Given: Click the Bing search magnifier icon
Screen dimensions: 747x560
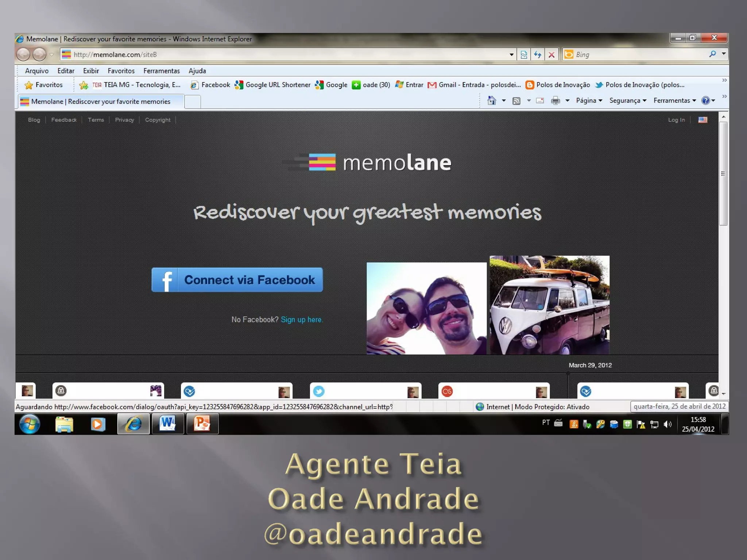Looking at the screenshot, I should 712,54.
